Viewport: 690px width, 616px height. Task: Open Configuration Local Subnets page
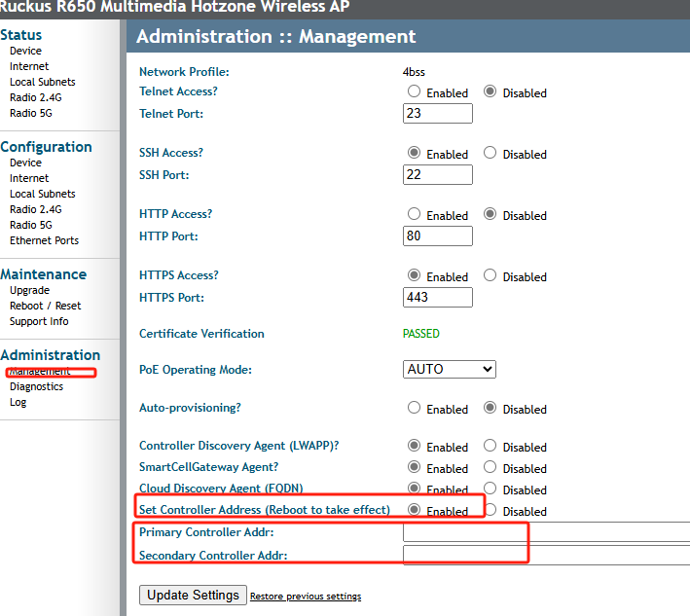(x=42, y=194)
